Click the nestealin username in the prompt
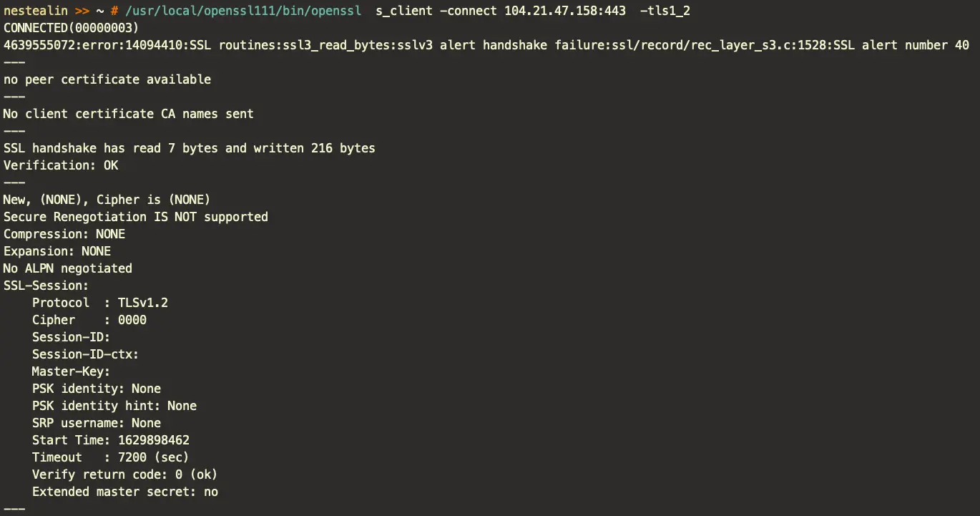Screen dimensions: 980x516 pyautogui.click(x=36, y=11)
